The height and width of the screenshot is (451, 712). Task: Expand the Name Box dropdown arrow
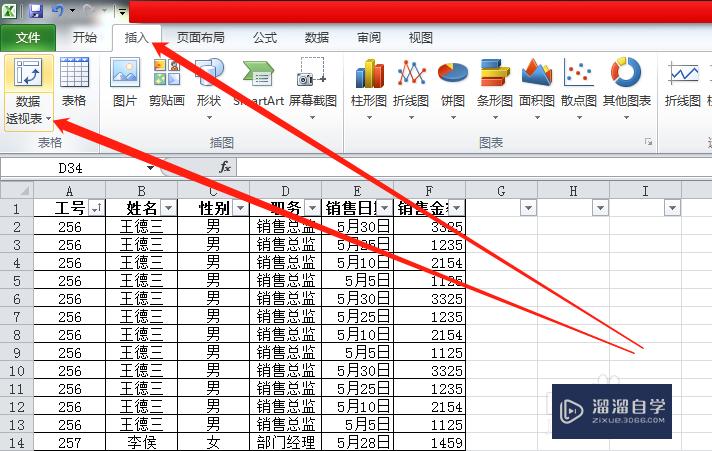[x=150, y=168]
